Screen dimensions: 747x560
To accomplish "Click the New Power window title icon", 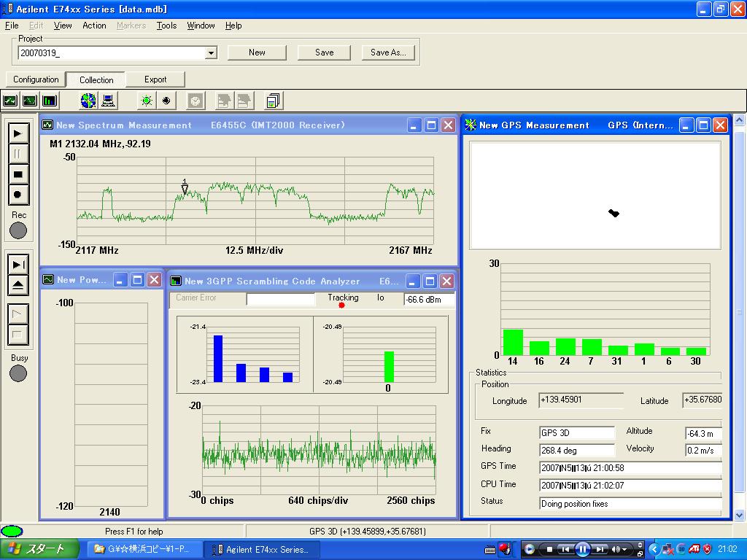I will pos(48,279).
